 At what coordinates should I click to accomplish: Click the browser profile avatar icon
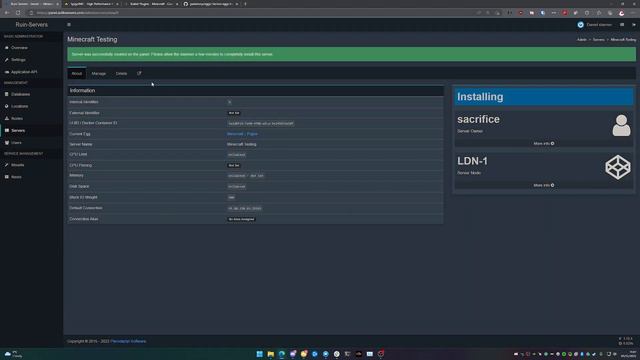coord(621,13)
